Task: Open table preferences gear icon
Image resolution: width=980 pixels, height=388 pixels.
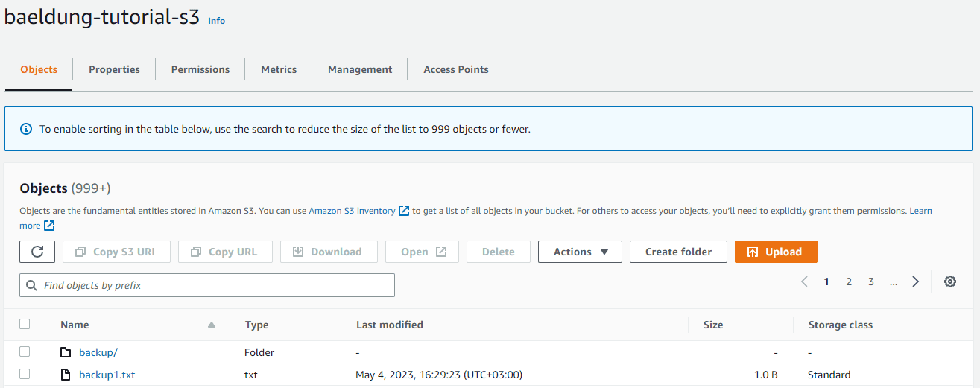Action: [949, 282]
